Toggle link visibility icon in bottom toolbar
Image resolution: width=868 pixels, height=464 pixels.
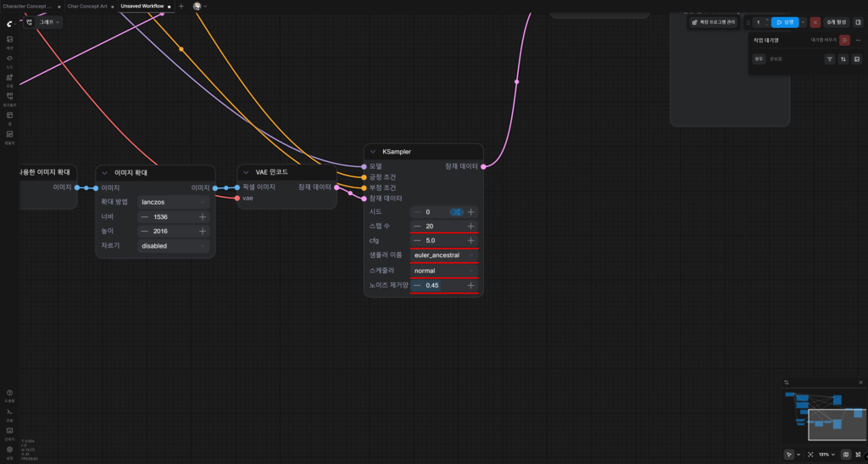coord(858,455)
